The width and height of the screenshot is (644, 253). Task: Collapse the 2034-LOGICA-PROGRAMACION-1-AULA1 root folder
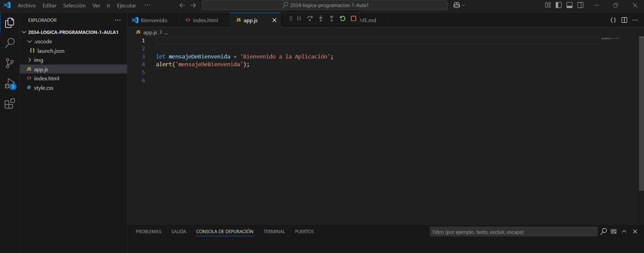(x=73, y=32)
